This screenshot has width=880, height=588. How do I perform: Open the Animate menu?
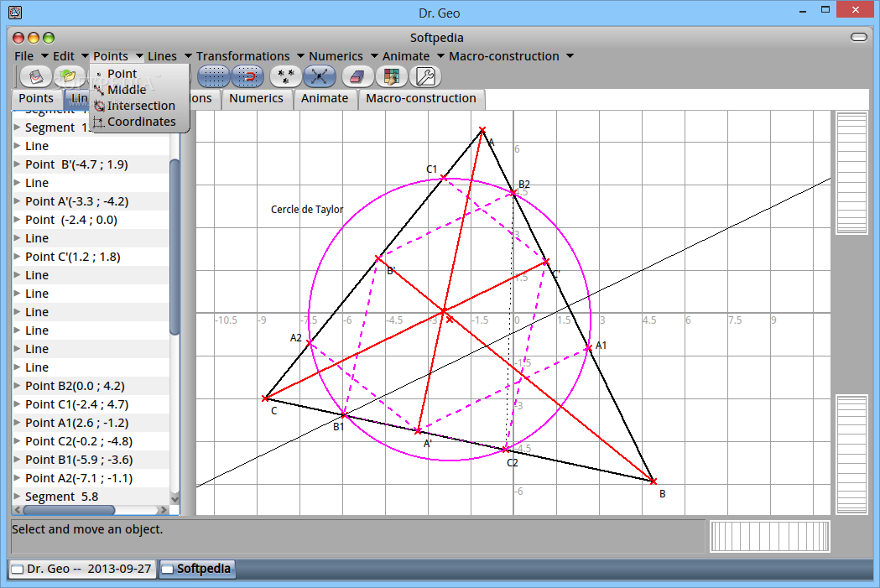click(413, 56)
